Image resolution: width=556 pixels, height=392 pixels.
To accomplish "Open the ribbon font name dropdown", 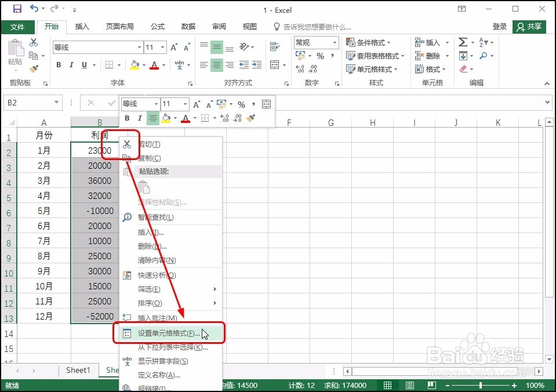I will coord(139,47).
